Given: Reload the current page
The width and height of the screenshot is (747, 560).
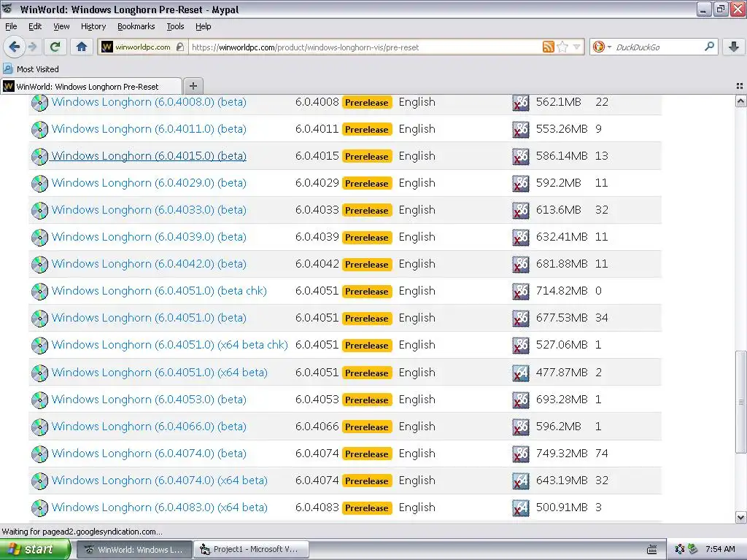Looking at the screenshot, I should 55,47.
